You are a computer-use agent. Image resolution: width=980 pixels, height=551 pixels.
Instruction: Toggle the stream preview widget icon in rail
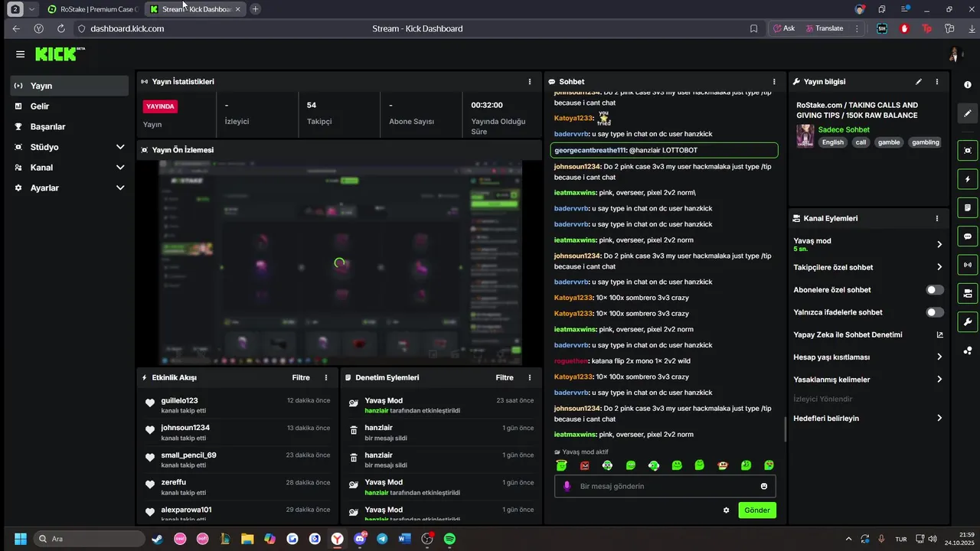coord(968,151)
